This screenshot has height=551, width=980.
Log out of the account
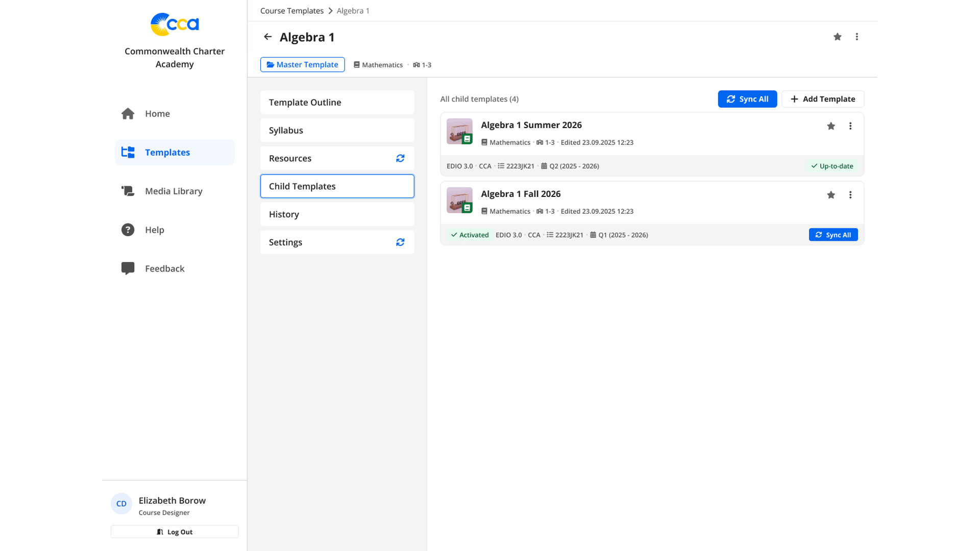[x=175, y=532]
